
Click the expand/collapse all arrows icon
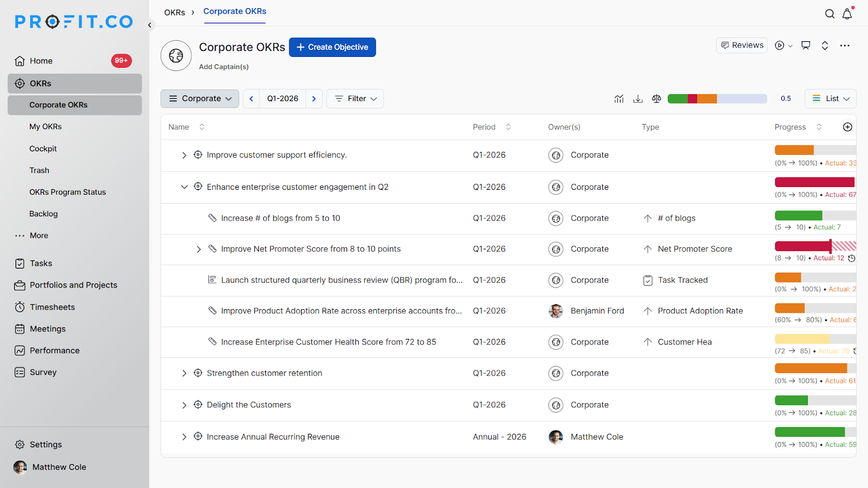click(x=825, y=46)
